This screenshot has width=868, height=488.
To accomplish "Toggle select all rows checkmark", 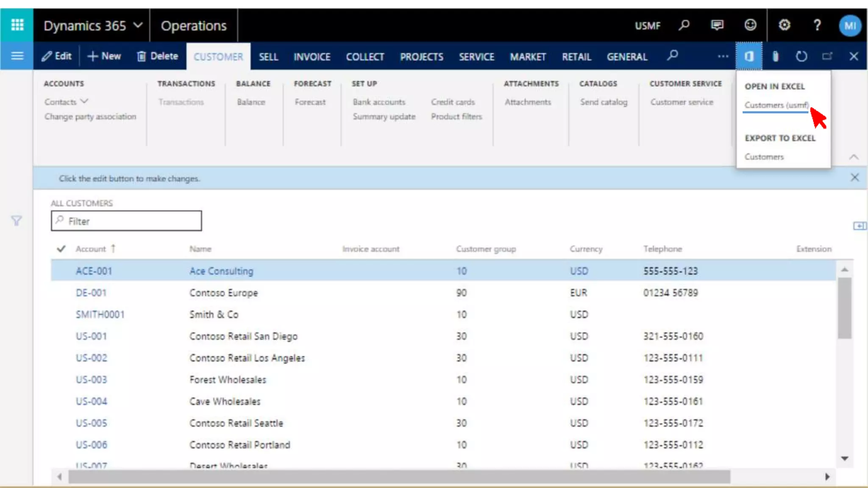I will point(61,249).
